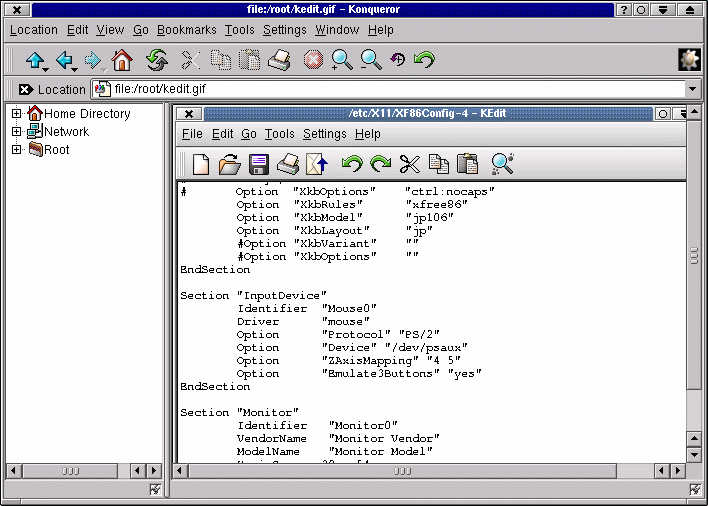The image size is (708, 506).
Task: Go back with the Back arrow
Action: [x=64, y=60]
